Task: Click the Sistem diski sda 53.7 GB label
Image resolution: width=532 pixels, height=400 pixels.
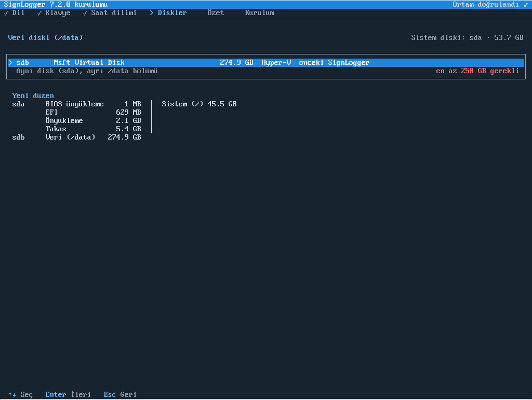Action: [467, 38]
